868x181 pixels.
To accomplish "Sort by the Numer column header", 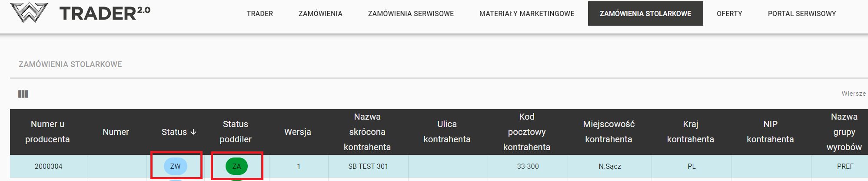I will (x=116, y=132).
